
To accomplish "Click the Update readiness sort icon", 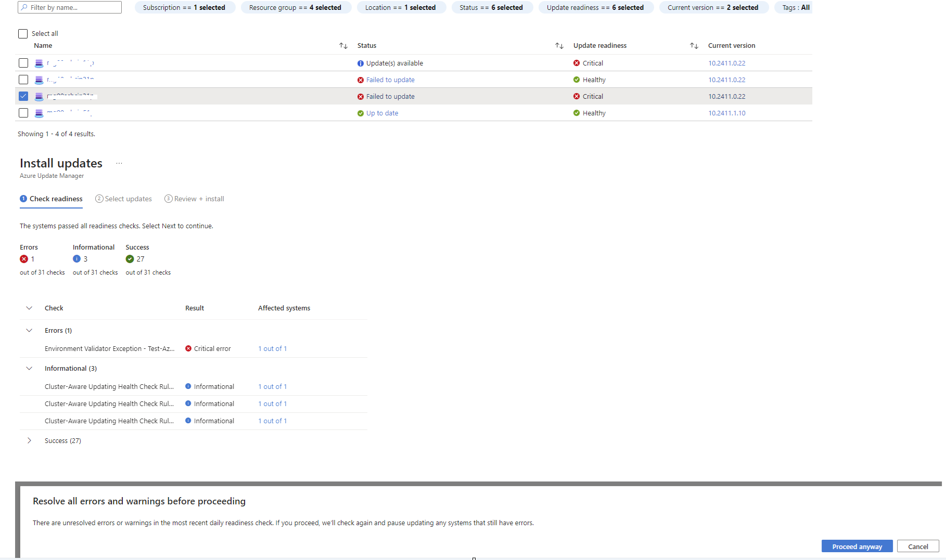I will 694,46.
